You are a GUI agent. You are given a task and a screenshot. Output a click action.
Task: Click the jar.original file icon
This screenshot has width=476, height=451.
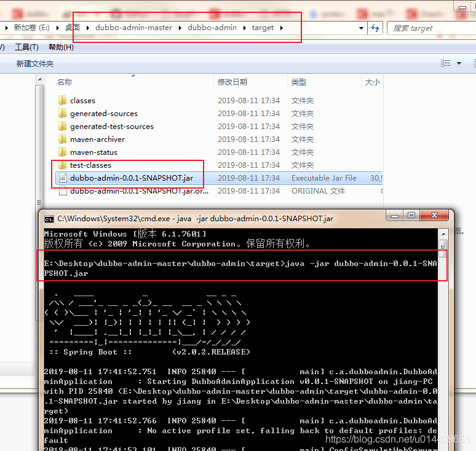[63, 190]
